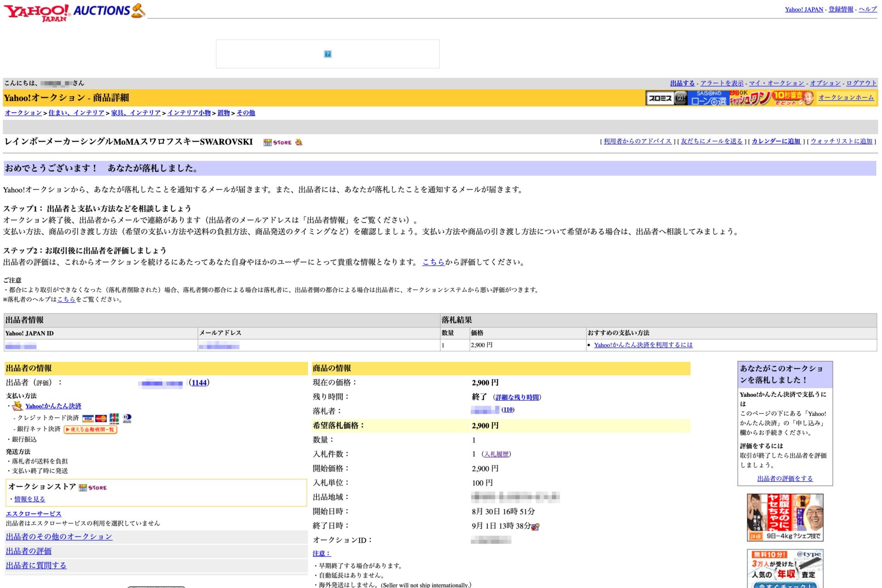Image resolution: width=882 pixels, height=588 pixels.
Task: Click the 希望落札価格 value 2,900 円
Action: (x=485, y=426)
